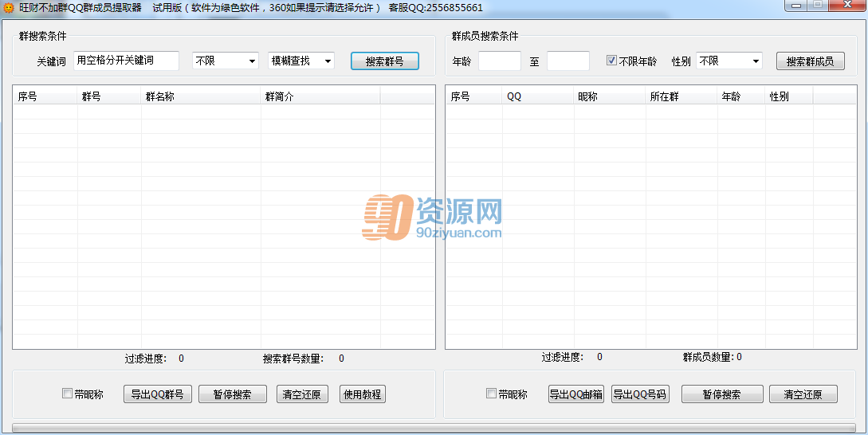
Task: Enable 带昵称 checkbox for group export
Action: tap(67, 394)
